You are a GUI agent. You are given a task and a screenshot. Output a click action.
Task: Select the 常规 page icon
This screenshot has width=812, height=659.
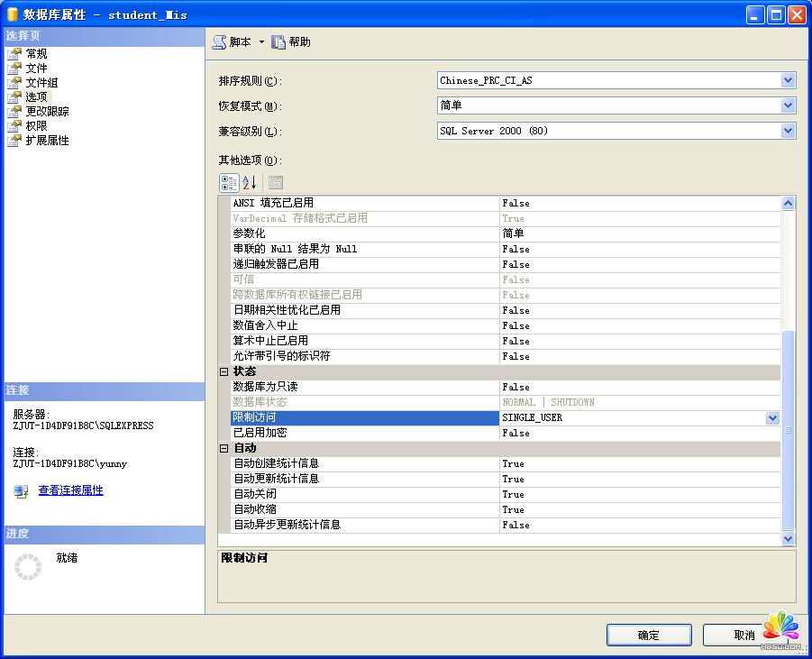14,54
